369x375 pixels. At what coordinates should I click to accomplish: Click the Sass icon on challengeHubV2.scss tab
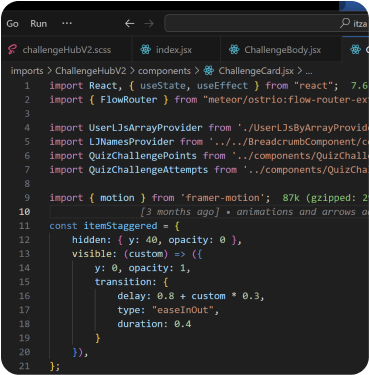[12, 50]
